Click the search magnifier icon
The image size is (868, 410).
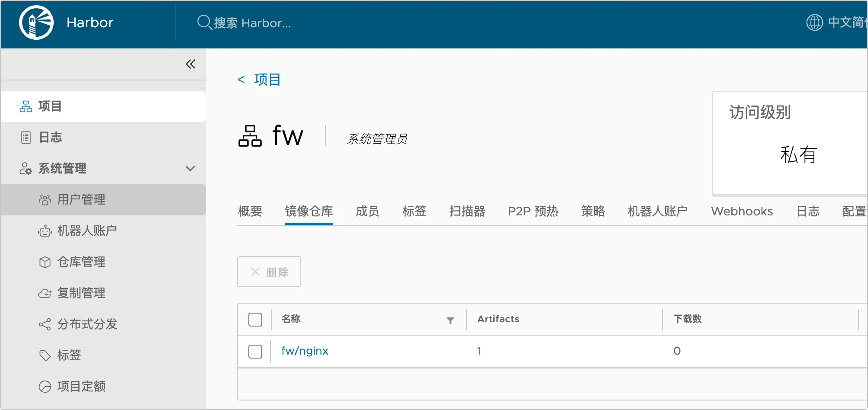click(x=204, y=22)
